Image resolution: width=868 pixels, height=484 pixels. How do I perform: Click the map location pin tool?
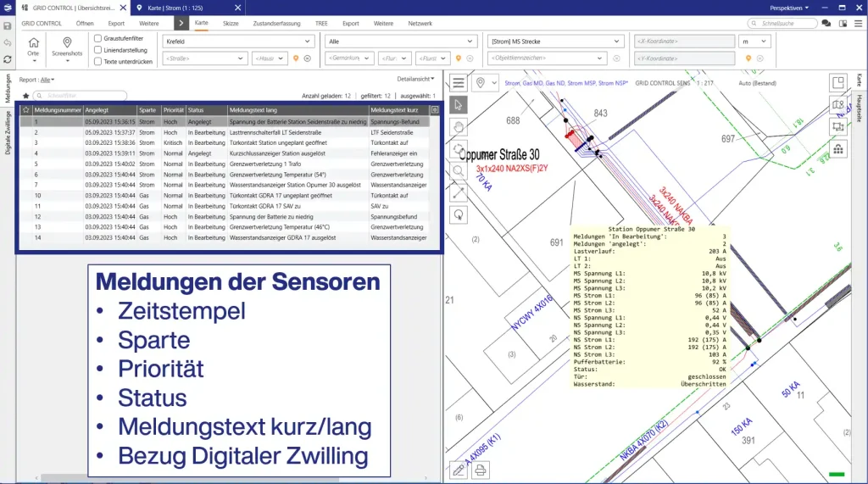[481, 83]
